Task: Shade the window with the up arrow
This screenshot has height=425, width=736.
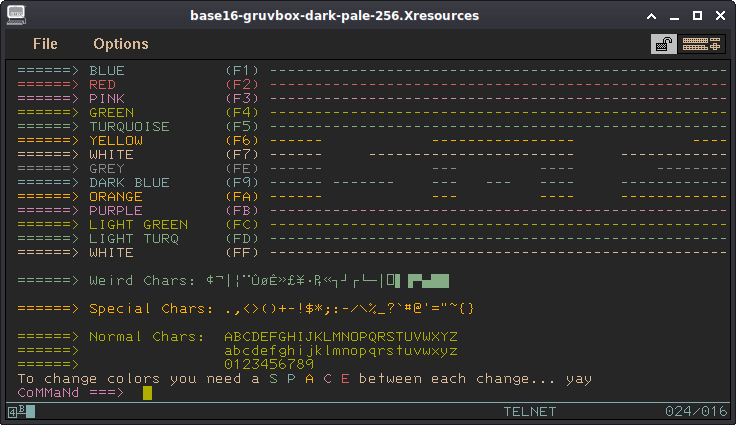Action: pyautogui.click(x=652, y=16)
